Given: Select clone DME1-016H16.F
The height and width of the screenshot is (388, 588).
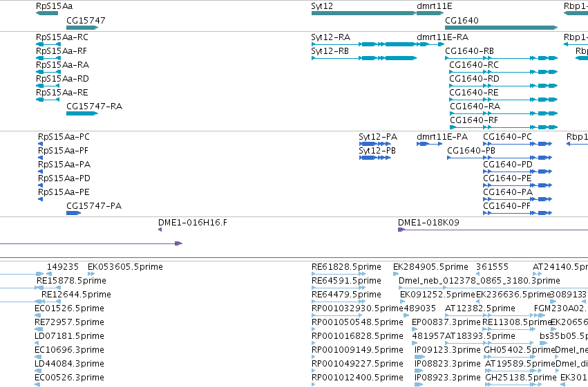Looking at the screenshot, I should coord(192,223).
